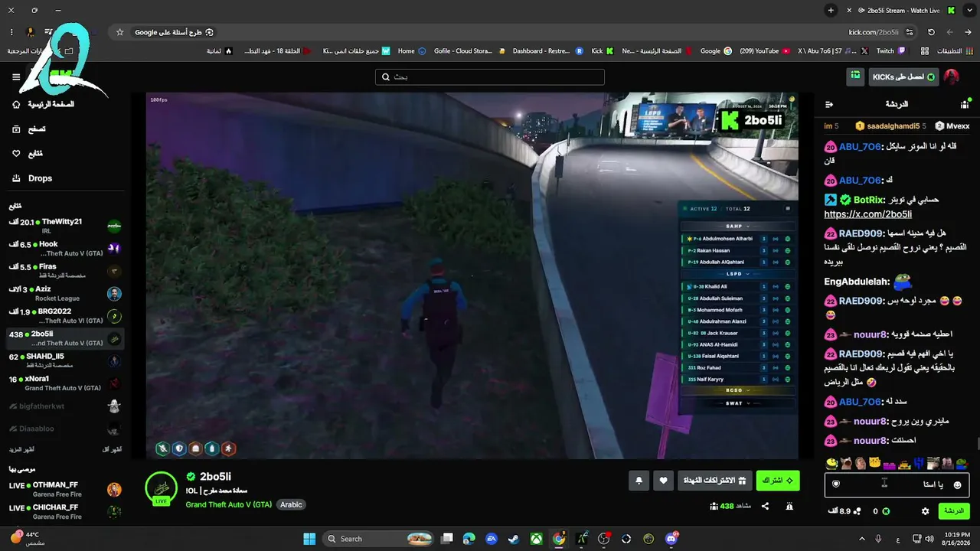Click the bell notification button under stream
The height and width of the screenshot is (551, 980).
(639, 481)
